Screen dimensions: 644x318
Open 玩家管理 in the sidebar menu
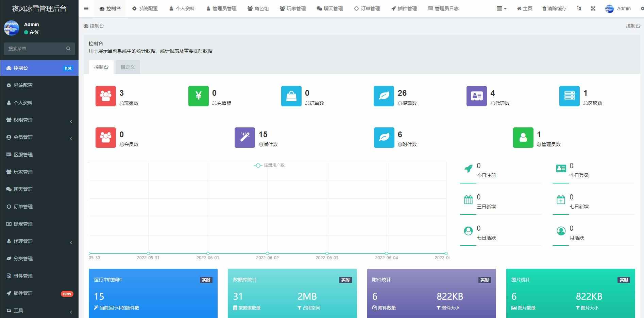pyautogui.click(x=39, y=172)
